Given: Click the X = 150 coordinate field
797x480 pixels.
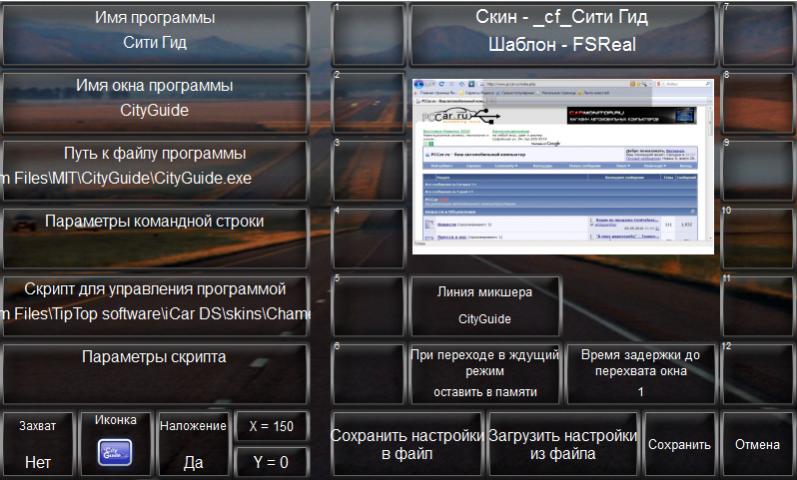Looking at the screenshot, I should pyautogui.click(x=270, y=427).
